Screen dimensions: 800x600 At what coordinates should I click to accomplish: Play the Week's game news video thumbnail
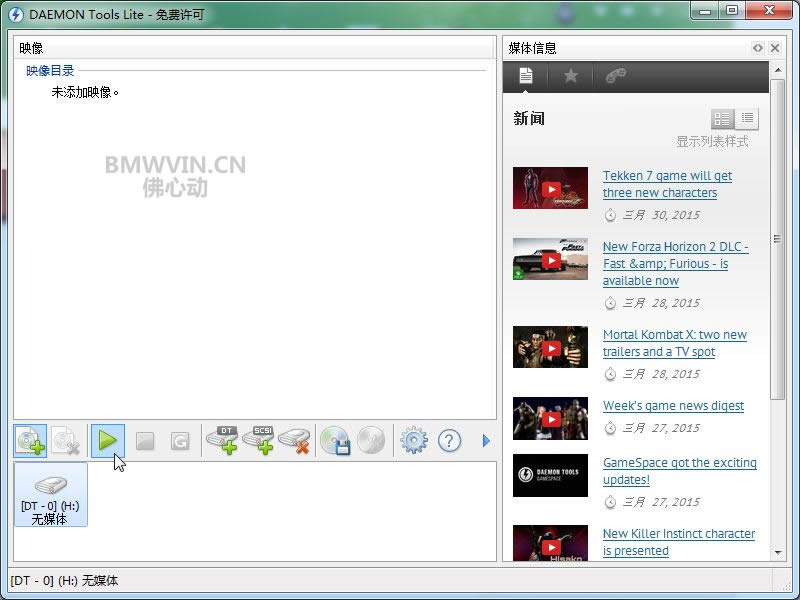[x=551, y=418]
